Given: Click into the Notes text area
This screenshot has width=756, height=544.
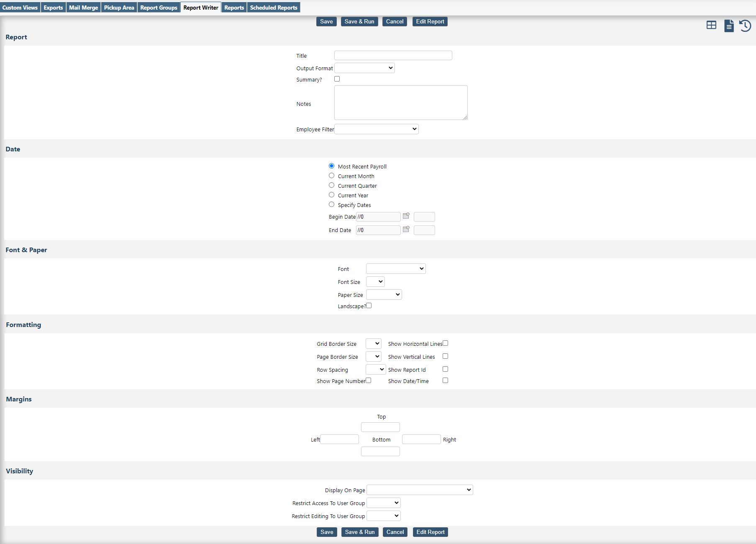Looking at the screenshot, I should pyautogui.click(x=401, y=103).
